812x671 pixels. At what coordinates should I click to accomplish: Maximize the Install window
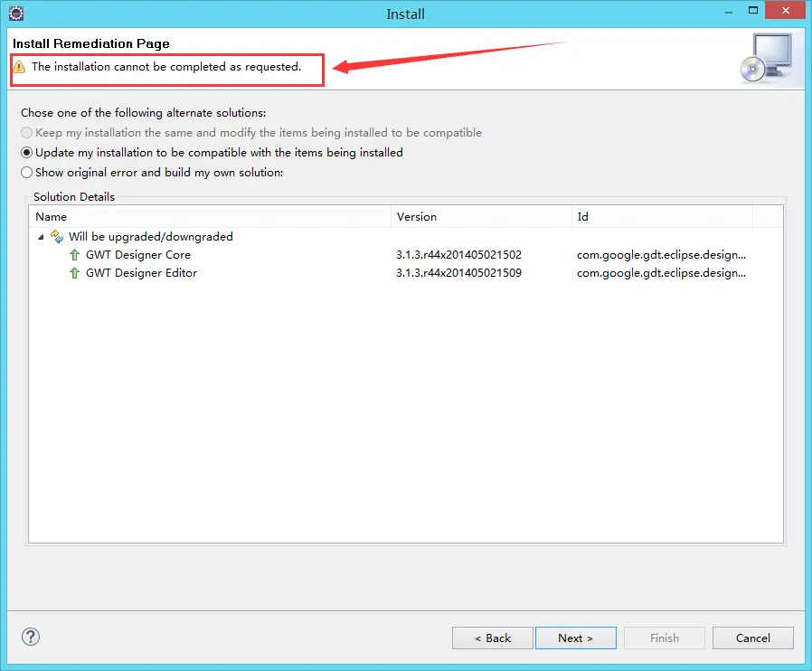click(753, 10)
